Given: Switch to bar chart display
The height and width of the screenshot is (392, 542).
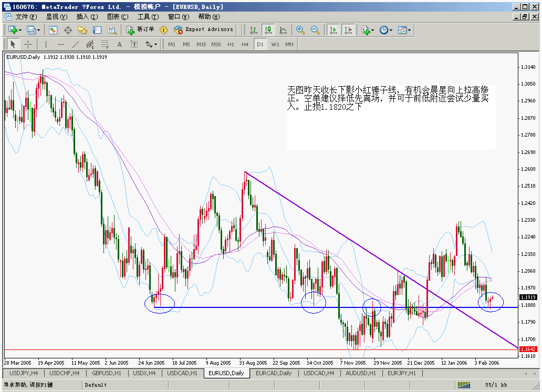Looking at the screenshot, I should 253,30.
